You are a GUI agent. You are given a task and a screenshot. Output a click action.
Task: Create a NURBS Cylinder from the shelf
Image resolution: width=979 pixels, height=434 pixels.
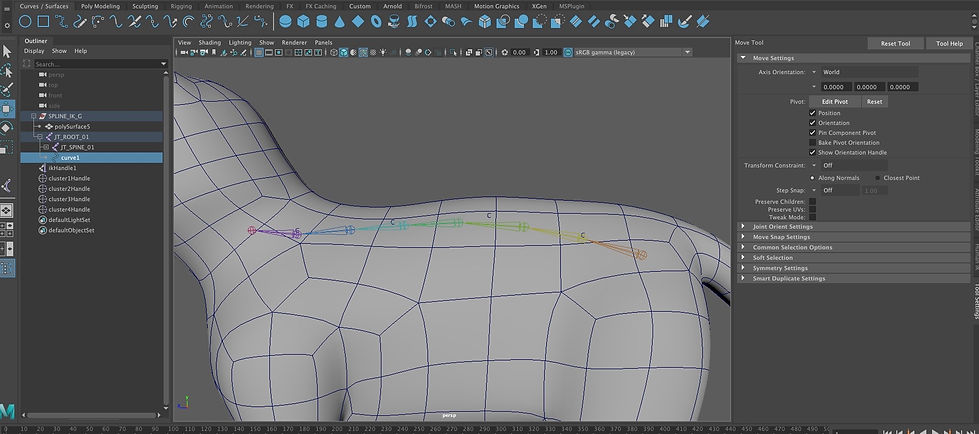coord(322,21)
